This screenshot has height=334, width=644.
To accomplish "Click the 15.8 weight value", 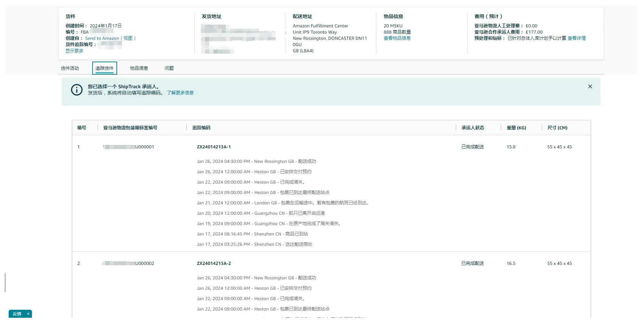I will pos(511,147).
